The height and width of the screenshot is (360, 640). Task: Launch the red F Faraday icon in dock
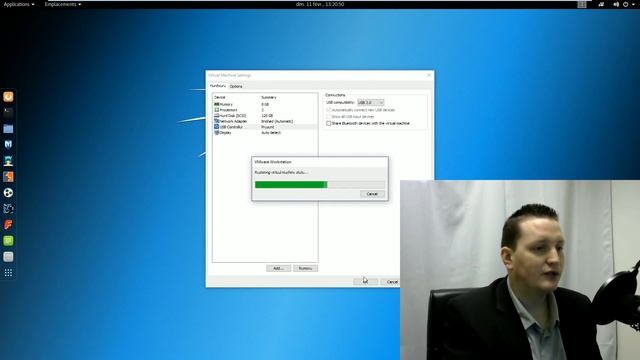[x=8, y=224]
